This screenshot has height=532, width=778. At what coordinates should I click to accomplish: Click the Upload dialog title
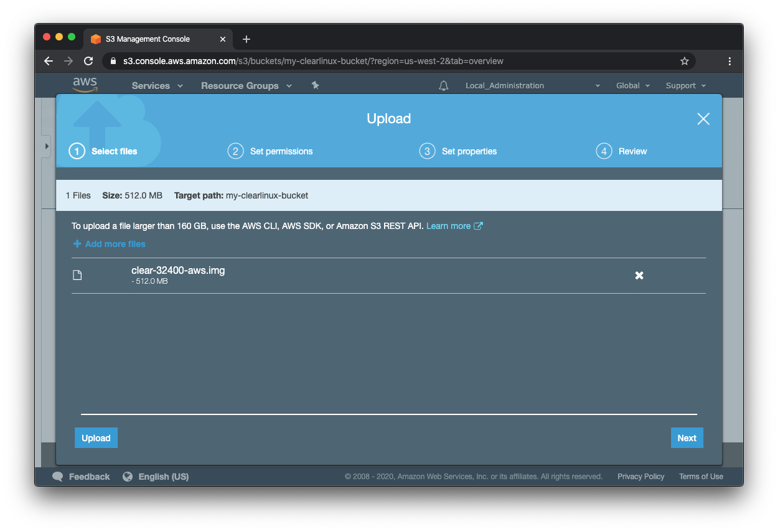(x=389, y=119)
